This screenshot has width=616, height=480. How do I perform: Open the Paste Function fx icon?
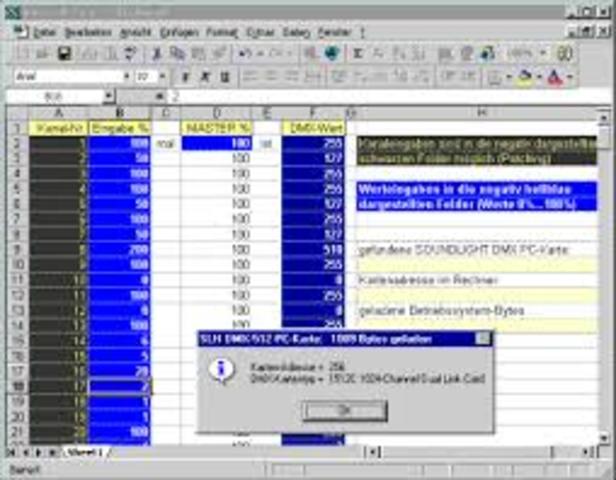pyautogui.click(x=378, y=53)
